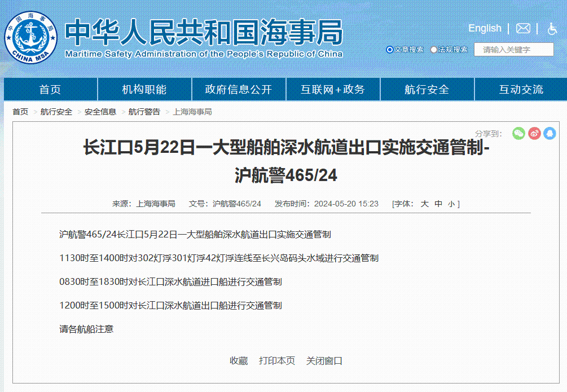Click 打印本页 to print the page
This screenshot has height=392, width=567.
click(x=276, y=360)
